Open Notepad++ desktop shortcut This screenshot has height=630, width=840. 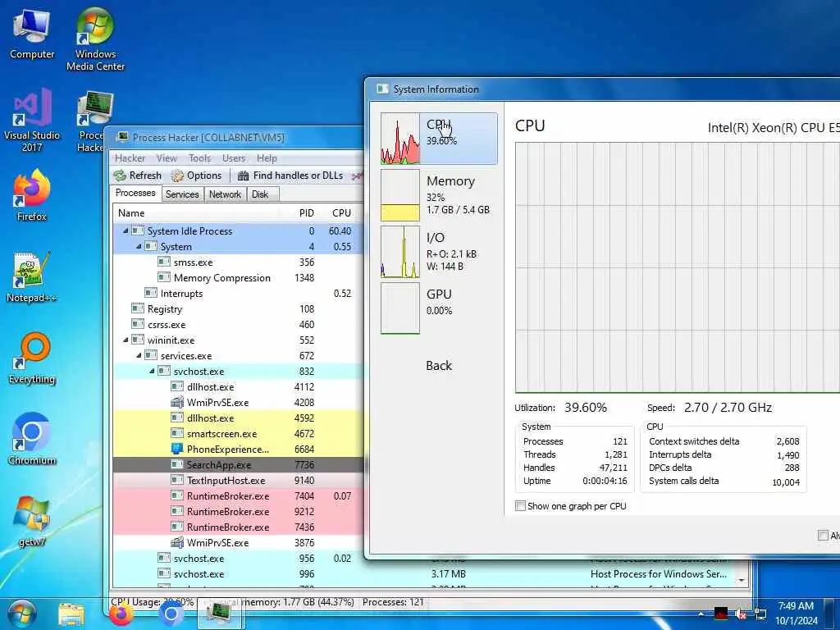click(32, 277)
